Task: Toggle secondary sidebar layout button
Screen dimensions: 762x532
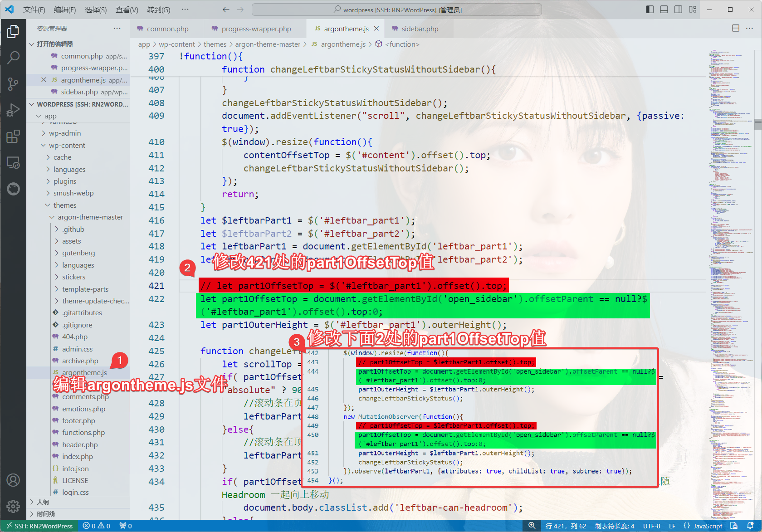Action: pyautogui.click(x=678, y=10)
